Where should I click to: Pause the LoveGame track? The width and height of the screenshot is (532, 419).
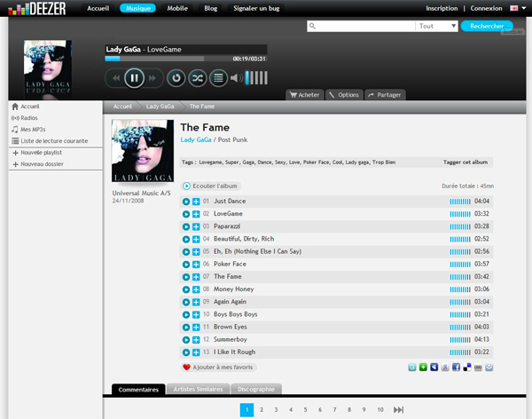(134, 78)
